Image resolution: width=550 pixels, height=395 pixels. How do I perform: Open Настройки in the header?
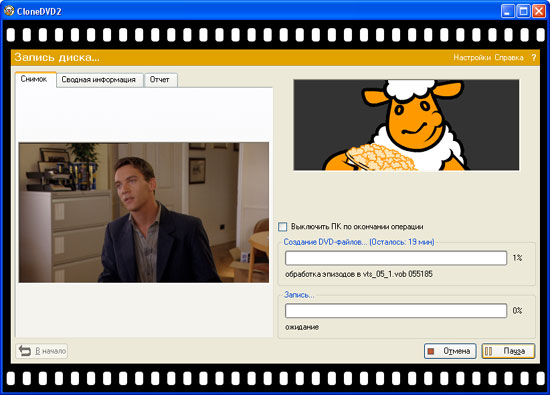point(472,58)
